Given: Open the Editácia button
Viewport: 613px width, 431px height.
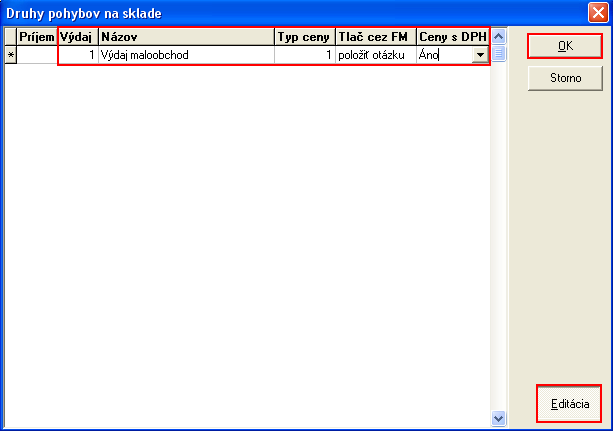Looking at the screenshot, I should 569,404.
